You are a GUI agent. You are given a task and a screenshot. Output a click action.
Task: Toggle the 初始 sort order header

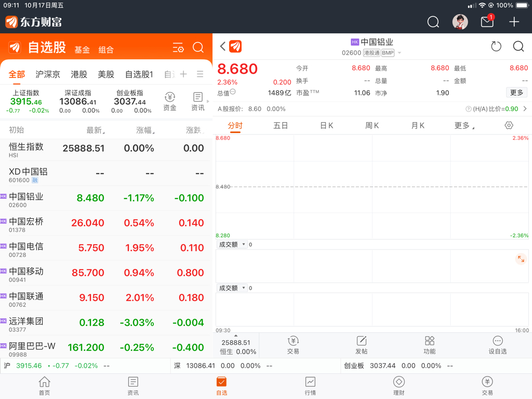16,130
